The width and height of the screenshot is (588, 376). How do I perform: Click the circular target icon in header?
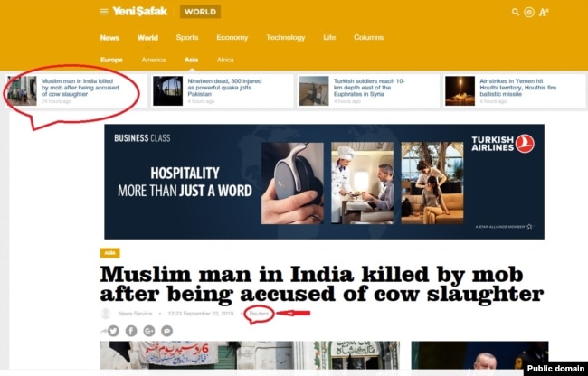click(x=529, y=13)
